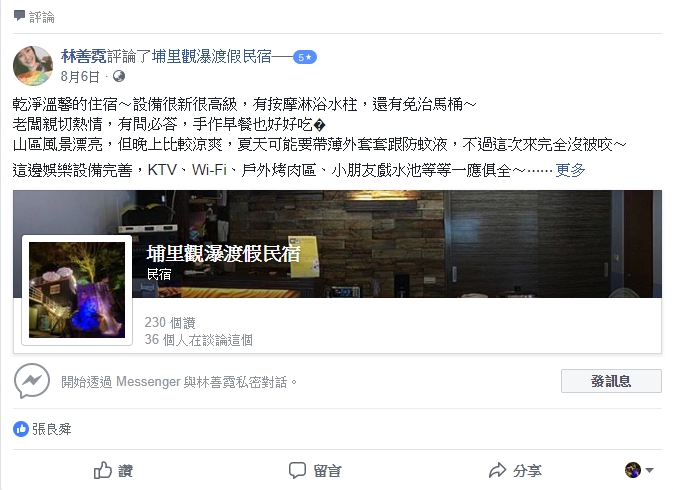Image resolution: width=673 pixels, height=490 pixels.
Task: Share the post with 分享
Action: 515,470
